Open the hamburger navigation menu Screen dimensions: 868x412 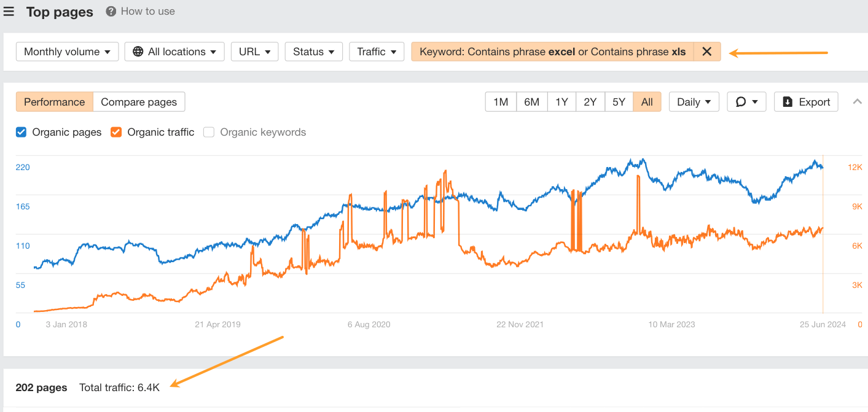click(9, 11)
